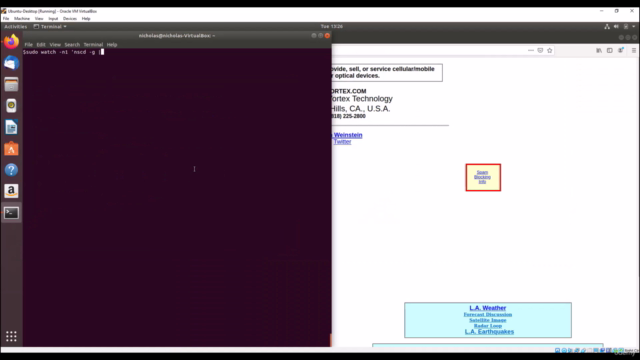The image size is (640, 360).
Task: Open VirtualBox File menu
Action: pyautogui.click(x=6, y=18)
